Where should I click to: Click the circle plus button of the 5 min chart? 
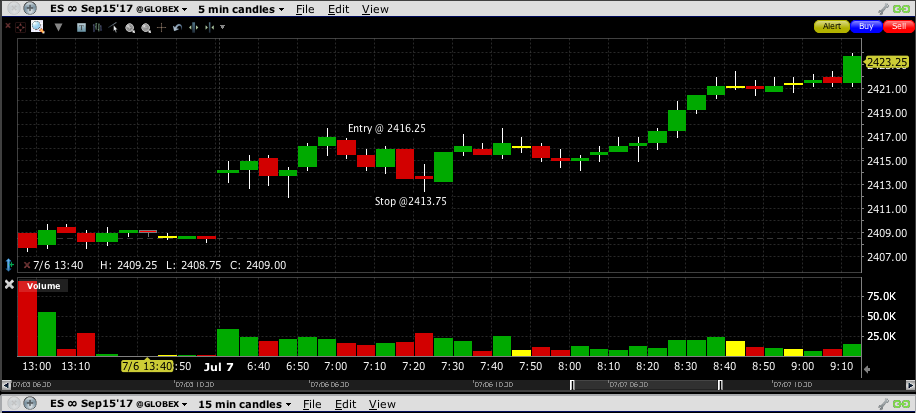pos(30,9)
